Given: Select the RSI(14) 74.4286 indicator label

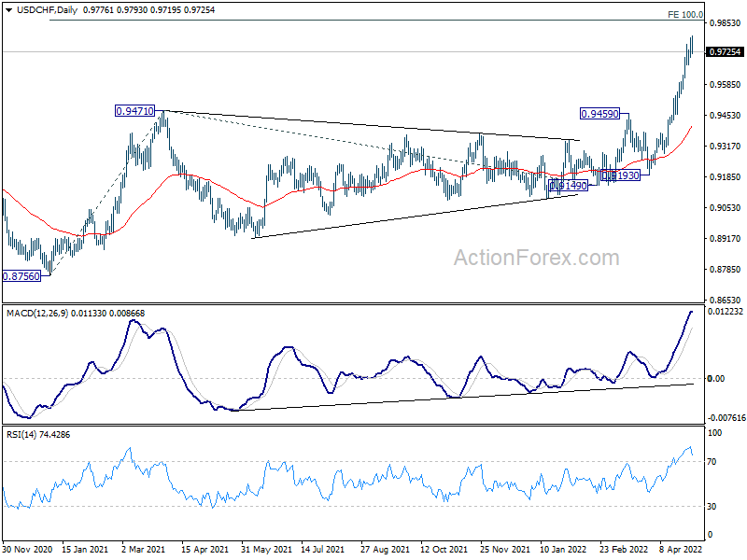Looking at the screenshot, I should pyautogui.click(x=38, y=435).
